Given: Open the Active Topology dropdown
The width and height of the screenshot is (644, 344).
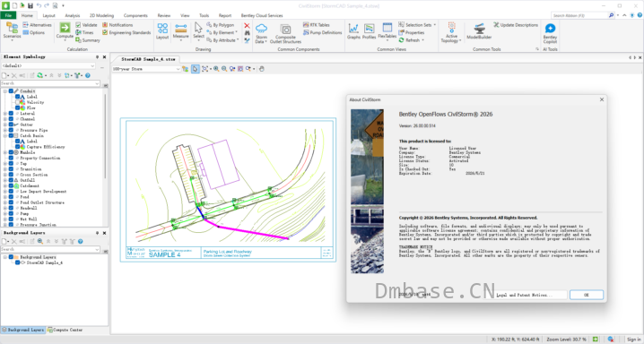Looking at the screenshot, I should click(x=451, y=33).
